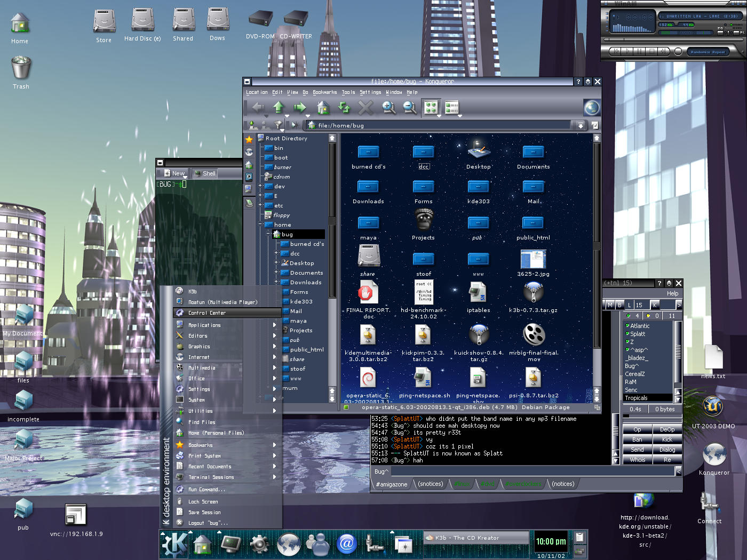
Task: Select the iptables script file icon
Action: [478, 292]
